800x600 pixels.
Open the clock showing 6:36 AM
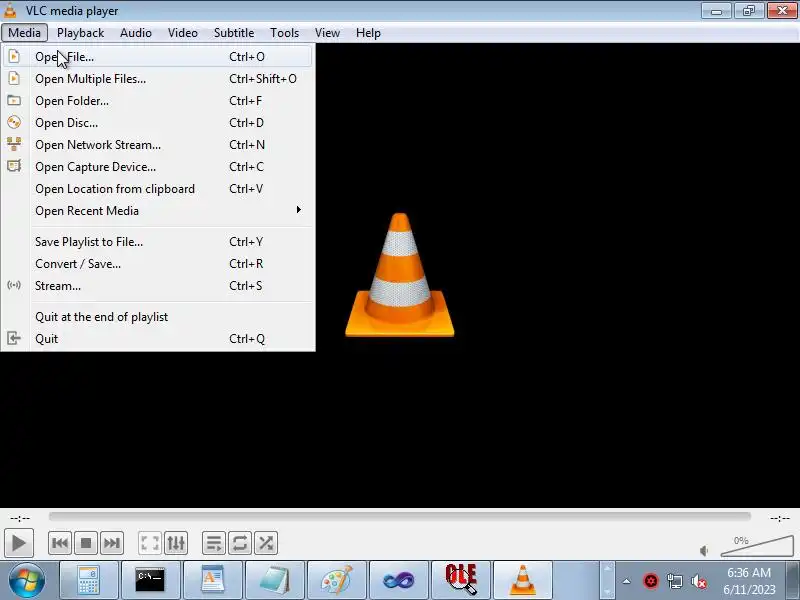coord(749,581)
